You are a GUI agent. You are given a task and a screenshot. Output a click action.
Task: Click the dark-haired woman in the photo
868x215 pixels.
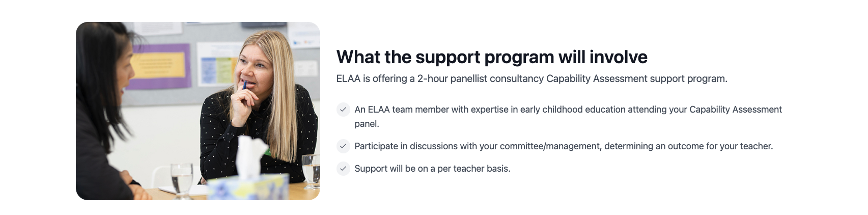[102, 112]
